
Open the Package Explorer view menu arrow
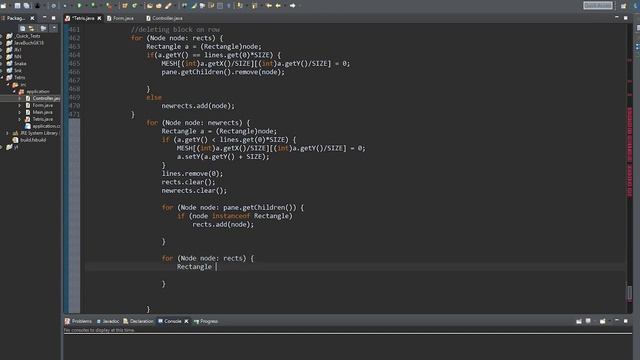(53, 28)
